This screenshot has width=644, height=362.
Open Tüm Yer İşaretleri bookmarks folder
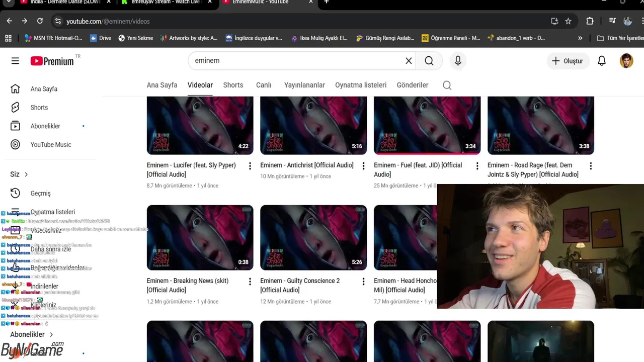click(x=620, y=38)
